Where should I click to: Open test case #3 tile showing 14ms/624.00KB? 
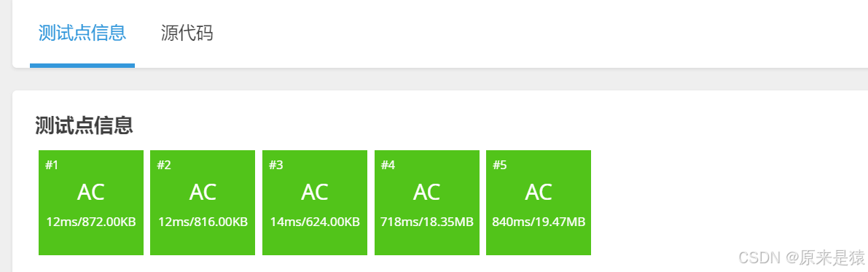pyautogui.click(x=314, y=203)
